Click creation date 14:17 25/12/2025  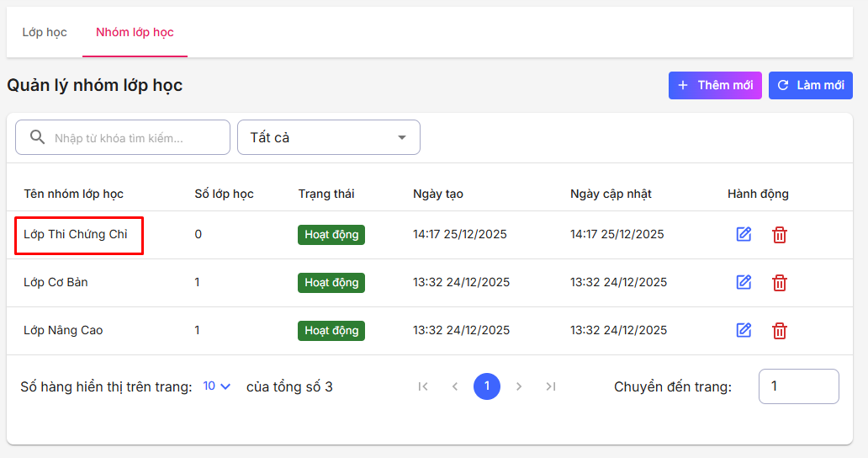(459, 234)
